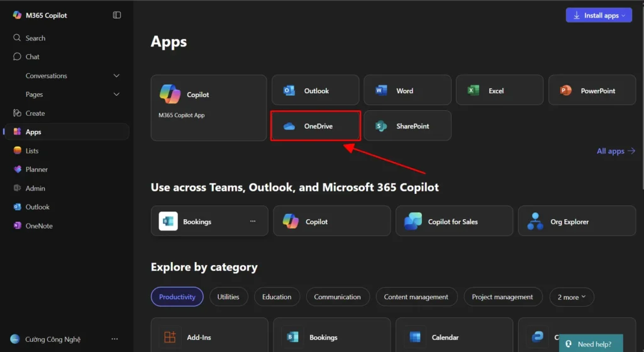Select the Content management category chip
This screenshot has height=352, width=644.
416,297
